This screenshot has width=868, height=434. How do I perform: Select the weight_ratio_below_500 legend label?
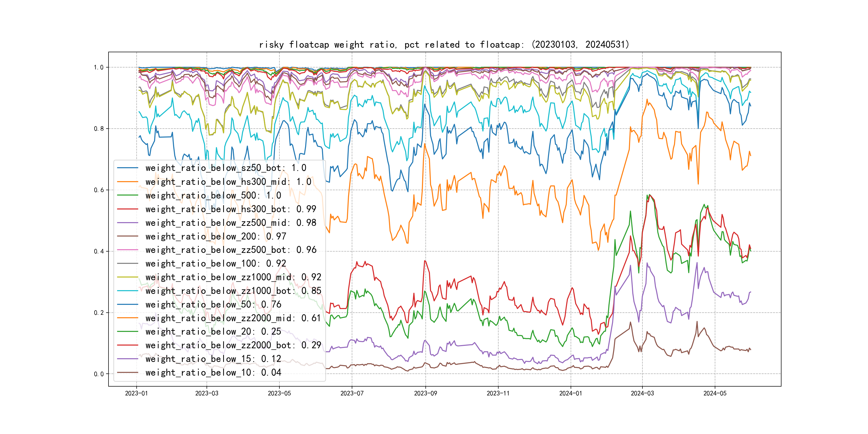pos(213,196)
